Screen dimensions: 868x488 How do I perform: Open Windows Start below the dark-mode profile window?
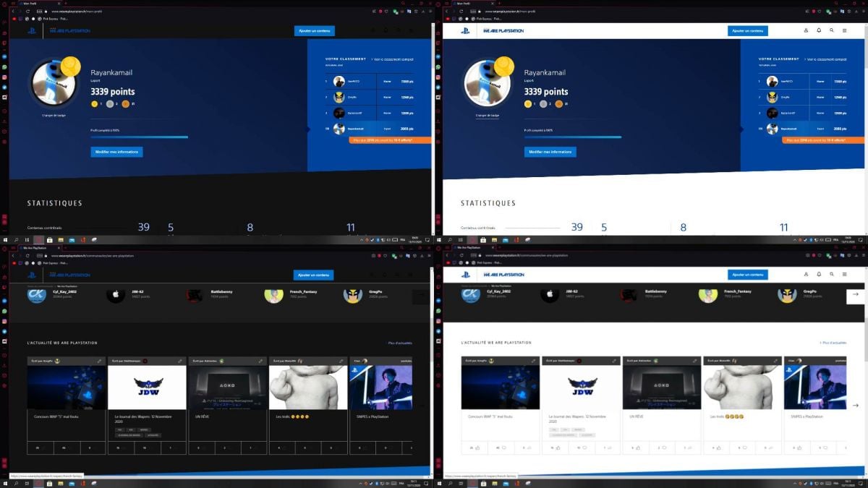(4, 239)
